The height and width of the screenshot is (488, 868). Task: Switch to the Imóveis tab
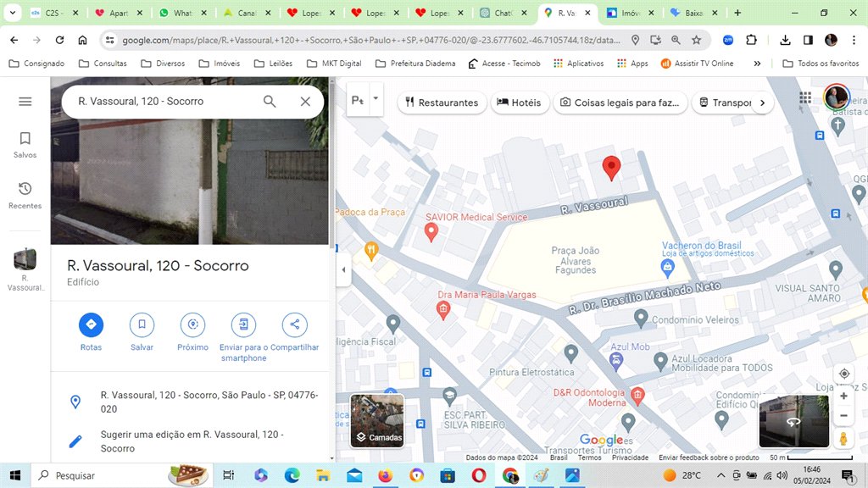pos(630,13)
